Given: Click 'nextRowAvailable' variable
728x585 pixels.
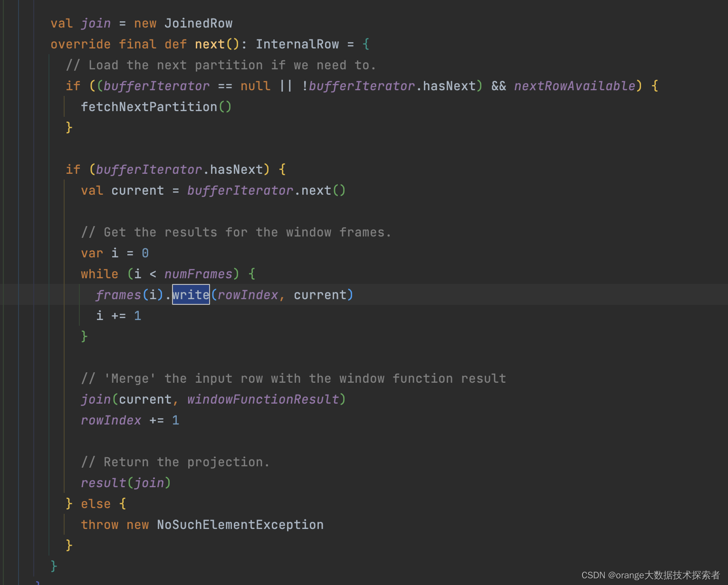Looking at the screenshot, I should [575, 86].
